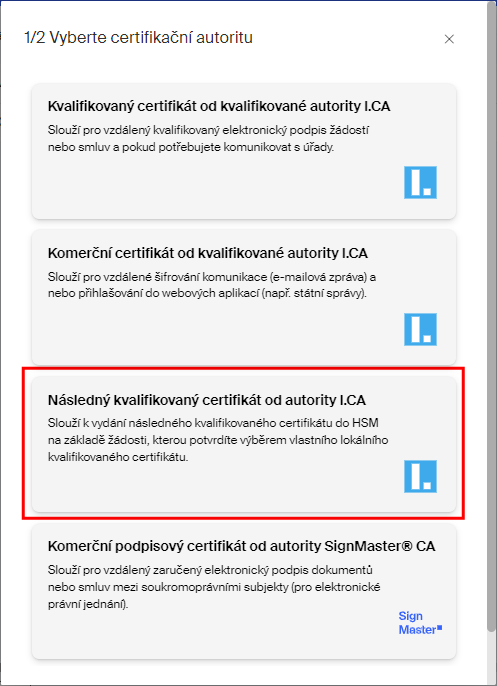Click the '1/2 Vyberte certifikační autoritu' heading

138,38
